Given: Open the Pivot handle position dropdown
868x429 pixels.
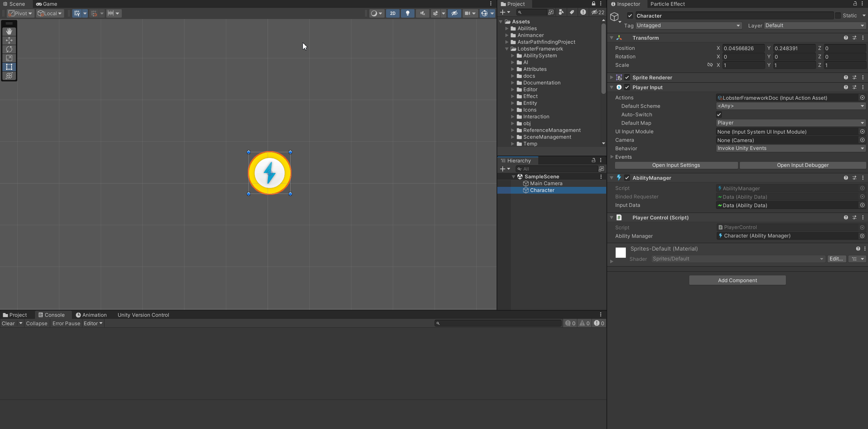Looking at the screenshot, I should 20,13.
